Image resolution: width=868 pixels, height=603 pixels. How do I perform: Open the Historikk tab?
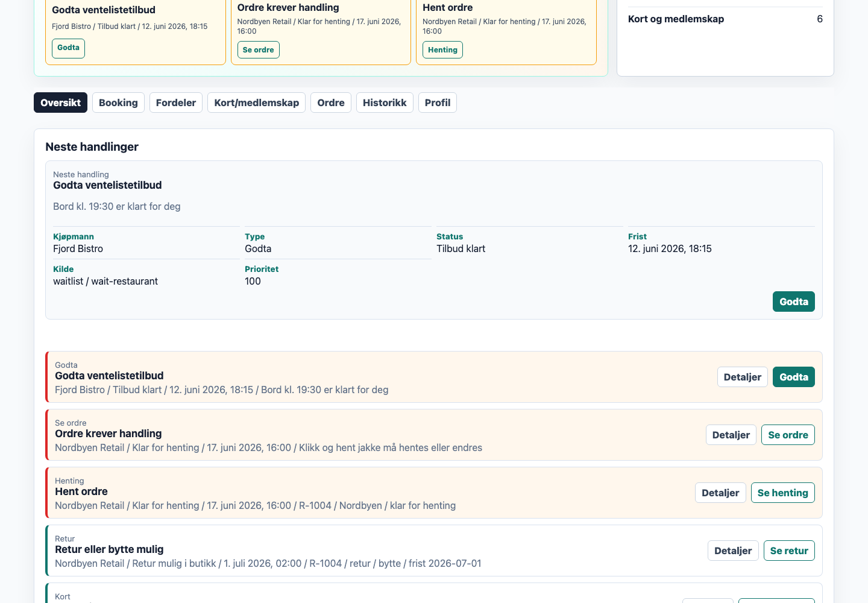pyautogui.click(x=385, y=103)
